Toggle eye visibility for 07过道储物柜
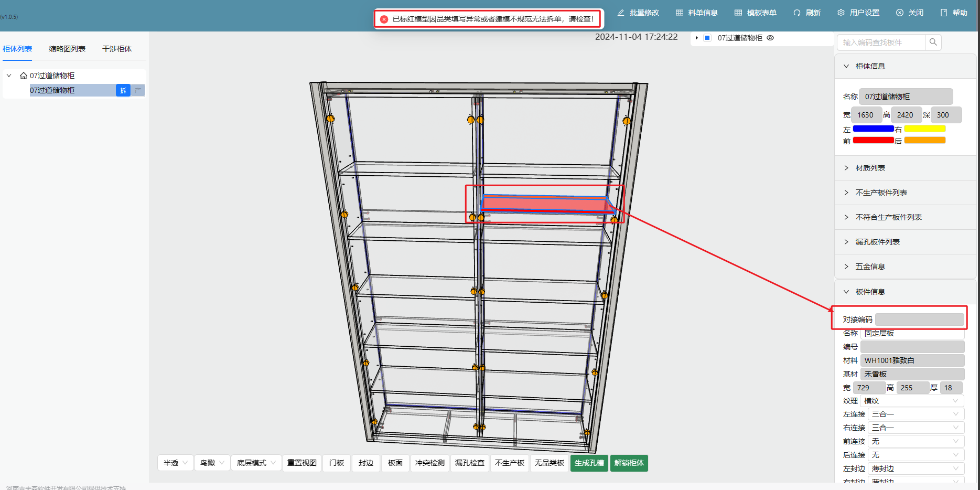 (770, 38)
